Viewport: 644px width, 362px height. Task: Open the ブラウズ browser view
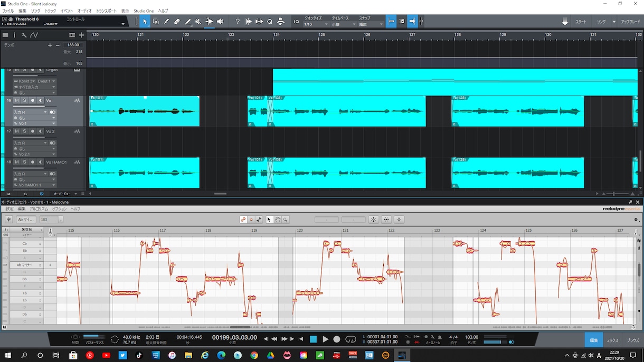(x=633, y=340)
